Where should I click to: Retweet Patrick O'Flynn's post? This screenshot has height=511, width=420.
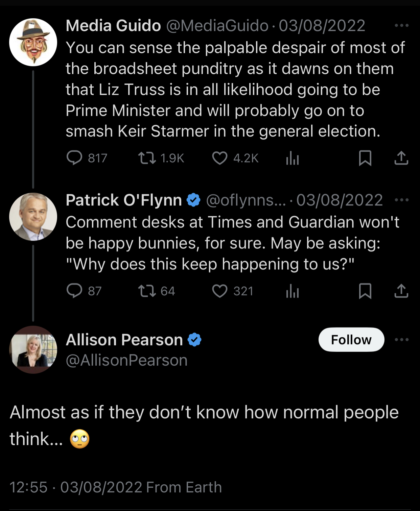147,291
